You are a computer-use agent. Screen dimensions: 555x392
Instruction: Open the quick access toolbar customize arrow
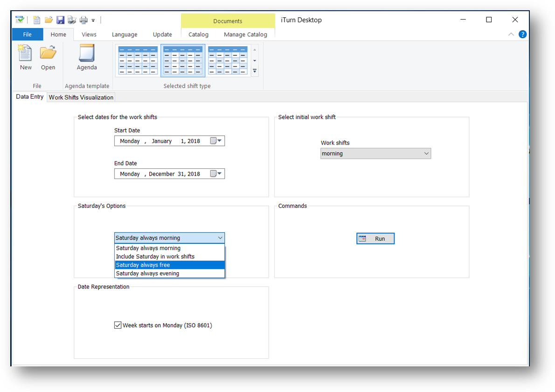93,21
